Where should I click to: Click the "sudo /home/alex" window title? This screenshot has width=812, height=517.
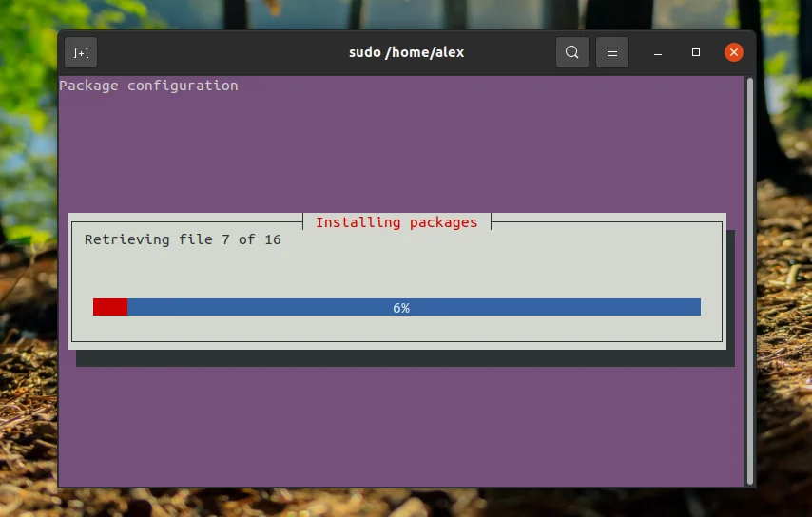407,52
